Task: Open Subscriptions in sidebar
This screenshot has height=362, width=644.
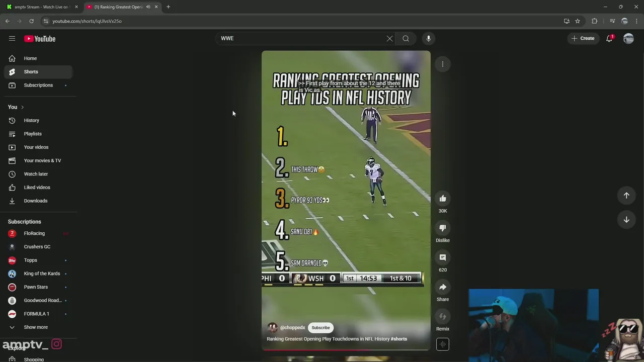Action: click(38, 85)
